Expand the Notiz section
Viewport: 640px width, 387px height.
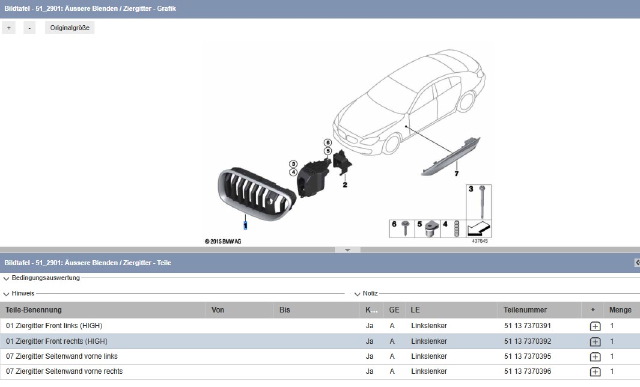tap(357, 294)
